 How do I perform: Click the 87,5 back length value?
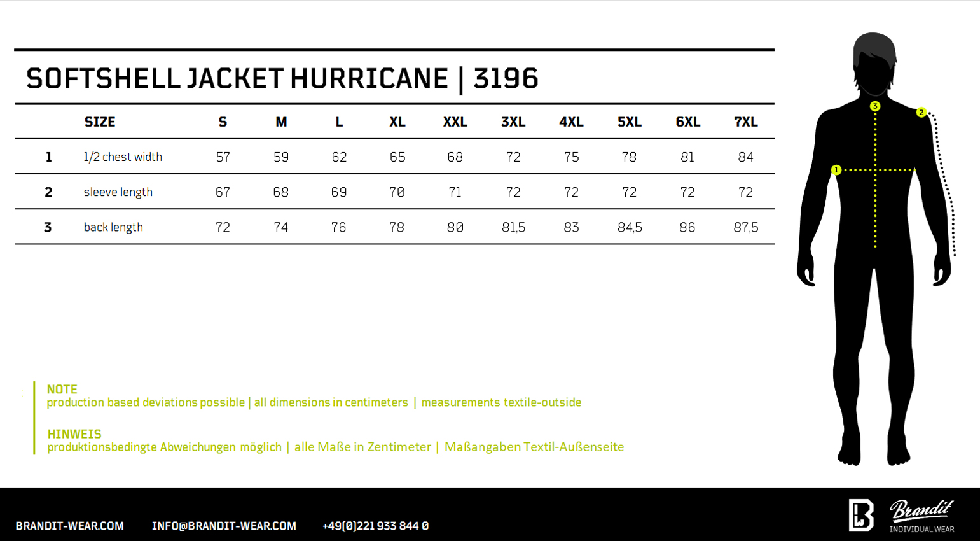745,227
